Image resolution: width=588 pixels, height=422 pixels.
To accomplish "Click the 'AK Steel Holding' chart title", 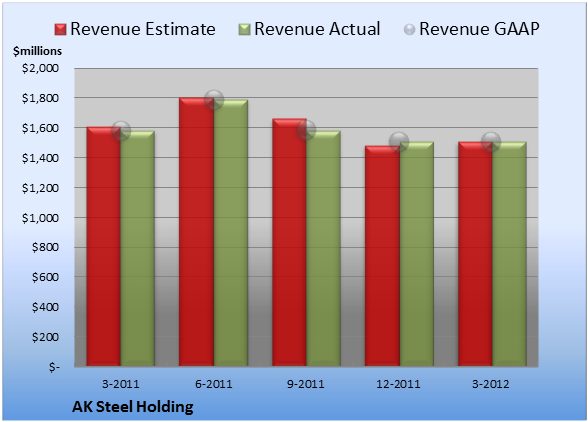I will pyautogui.click(x=133, y=407).
